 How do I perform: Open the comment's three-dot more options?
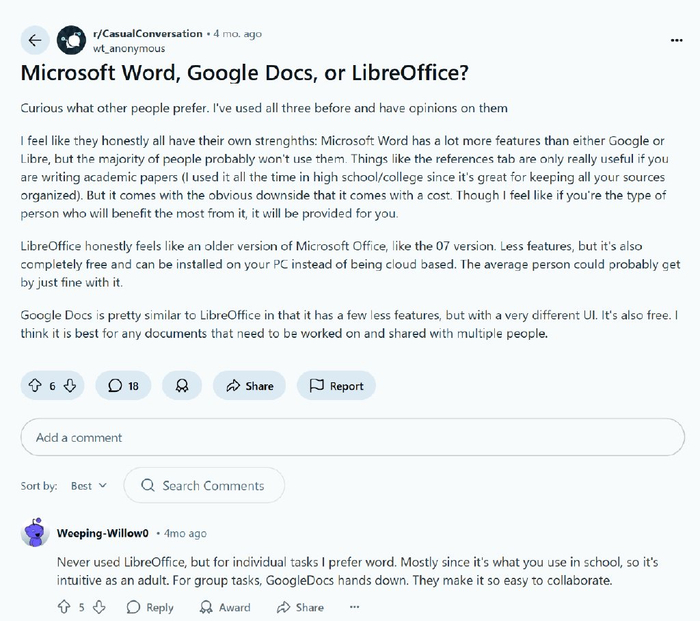coord(353,607)
